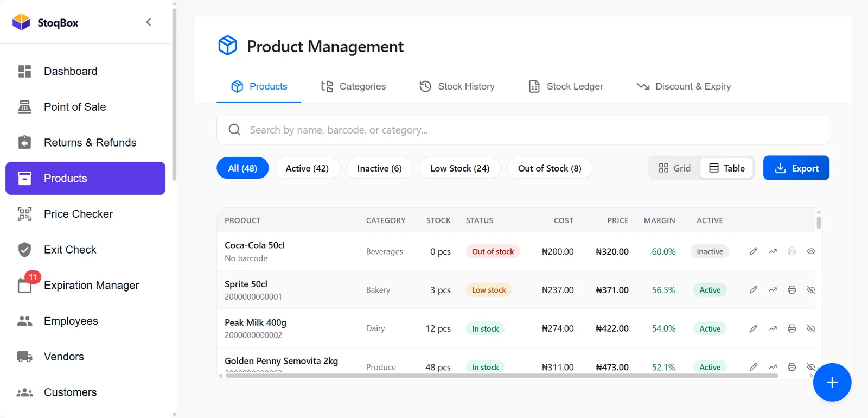Edit the Coca-Cola 50cl product with the pencil icon
Viewport: 868px width, 418px height.
click(x=754, y=251)
